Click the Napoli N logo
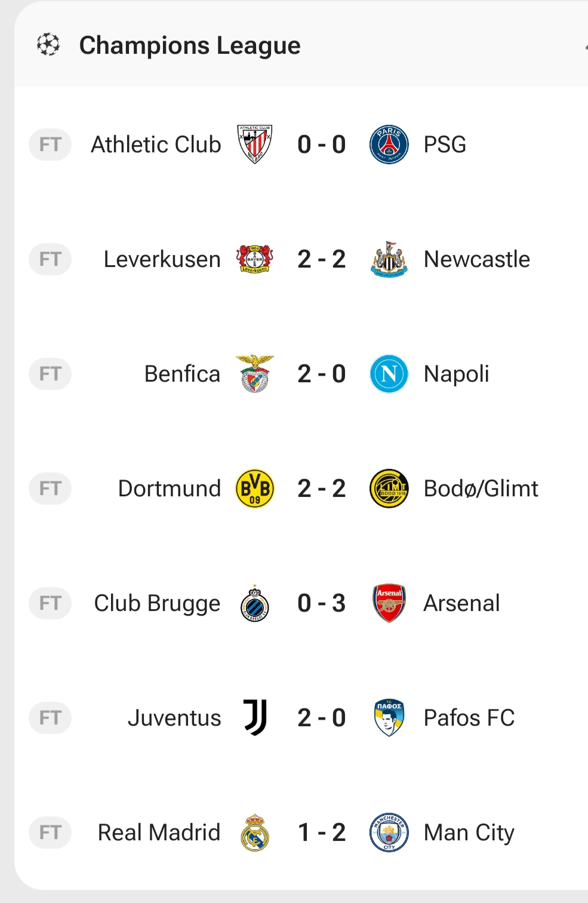Screen dimensions: 588x903 389,374
